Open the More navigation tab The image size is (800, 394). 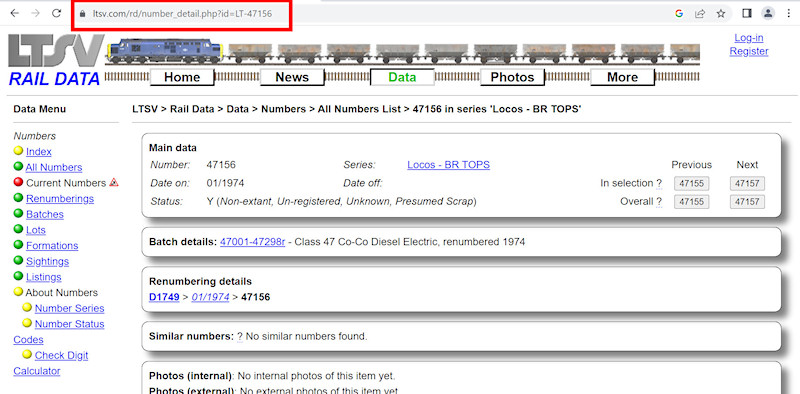click(622, 78)
